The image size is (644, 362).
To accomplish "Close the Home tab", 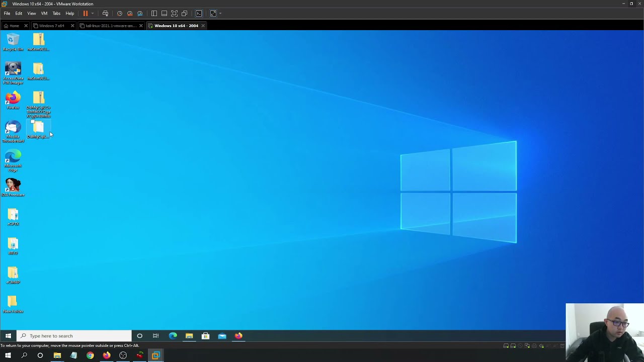I will tap(26, 26).
